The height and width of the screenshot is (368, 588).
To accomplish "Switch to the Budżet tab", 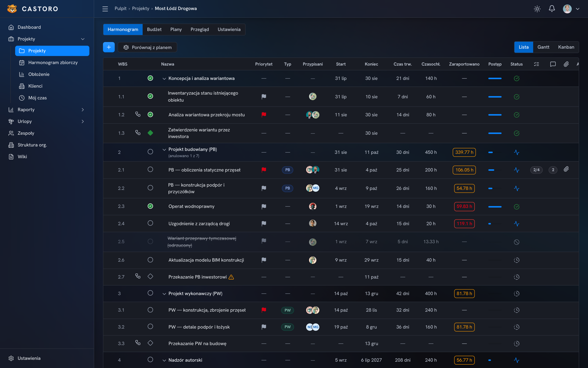I will (154, 29).
